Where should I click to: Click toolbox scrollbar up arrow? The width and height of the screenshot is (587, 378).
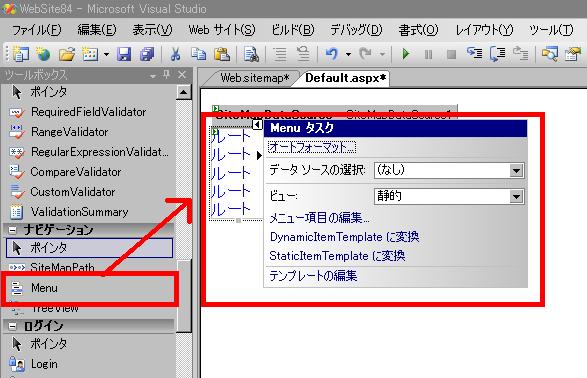pyautogui.click(x=184, y=92)
